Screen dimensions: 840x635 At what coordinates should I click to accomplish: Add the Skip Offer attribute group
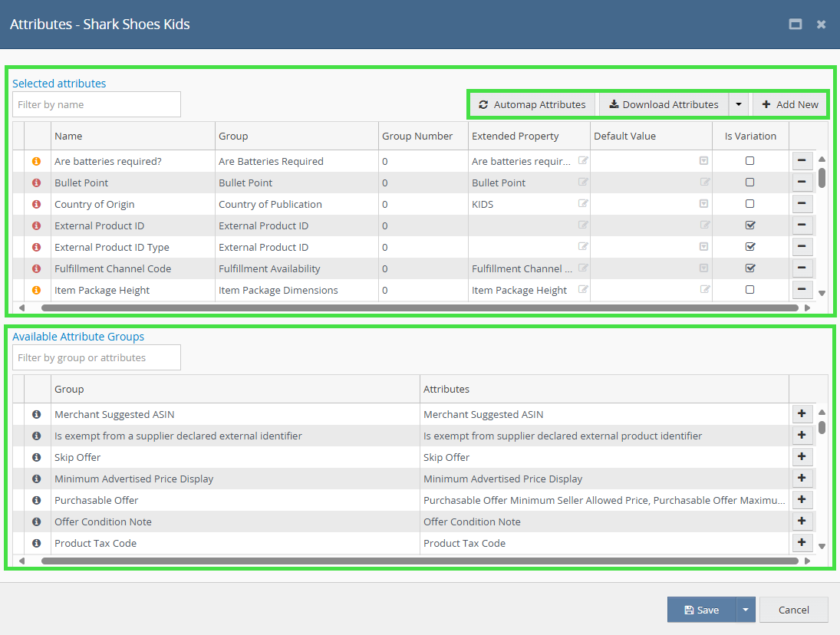click(801, 457)
